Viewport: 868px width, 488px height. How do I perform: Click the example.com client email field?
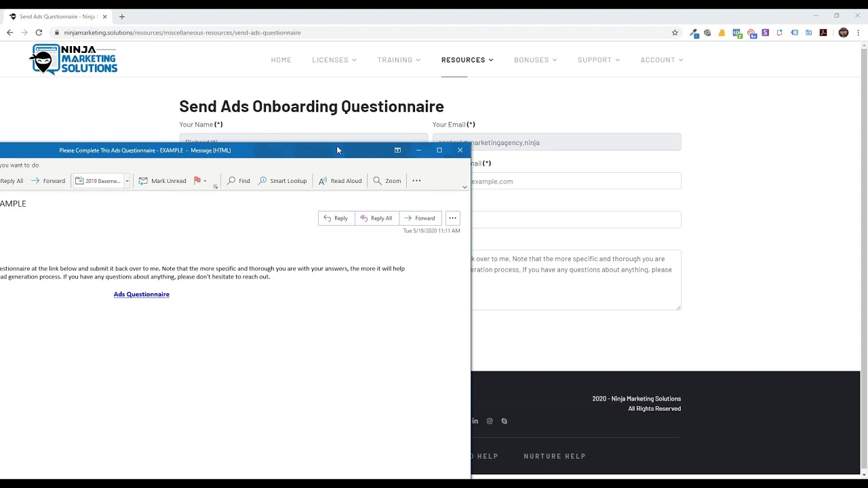[x=576, y=181]
